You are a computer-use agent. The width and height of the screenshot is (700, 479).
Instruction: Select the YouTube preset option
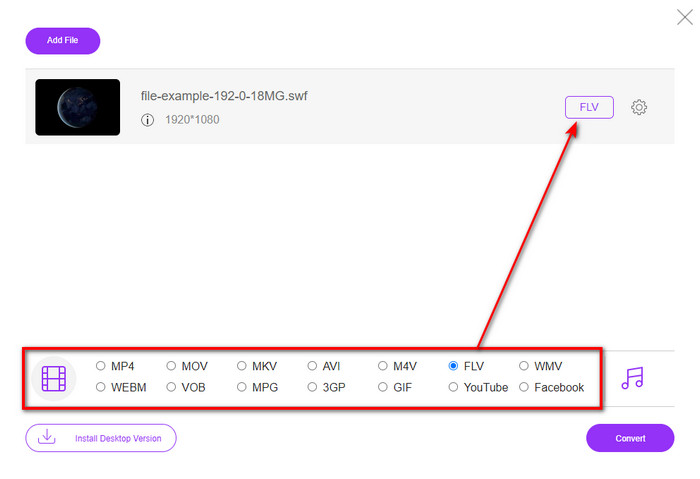point(453,387)
